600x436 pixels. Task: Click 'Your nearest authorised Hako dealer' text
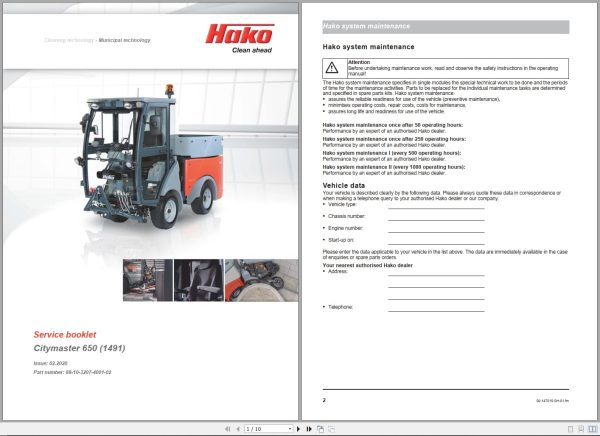pyautogui.click(x=367, y=265)
